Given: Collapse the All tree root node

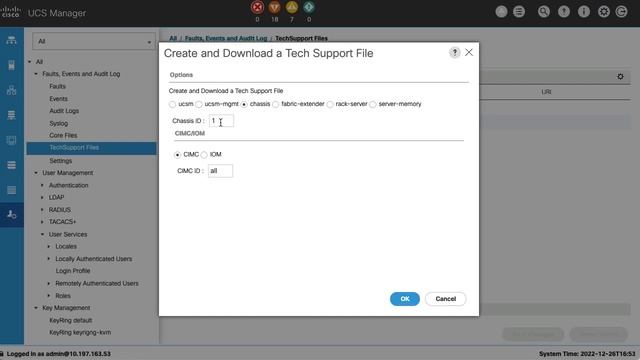Looking at the screenshot, I should coord(29,62).
